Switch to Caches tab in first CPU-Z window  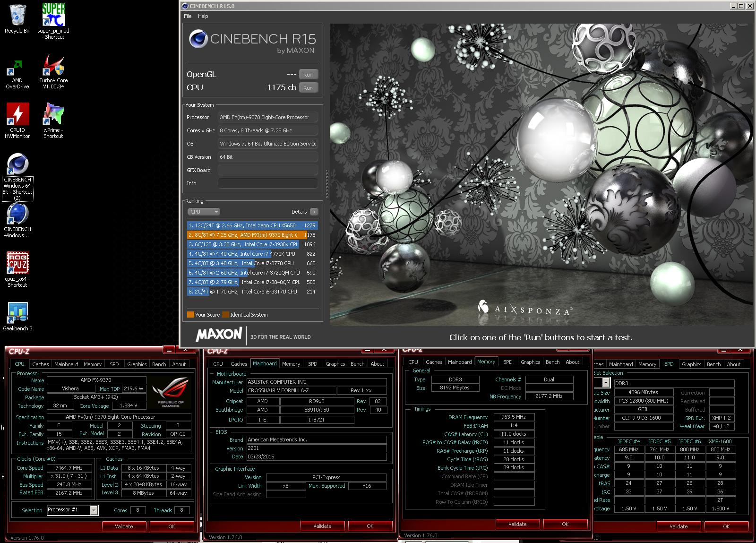coord(41,364)
